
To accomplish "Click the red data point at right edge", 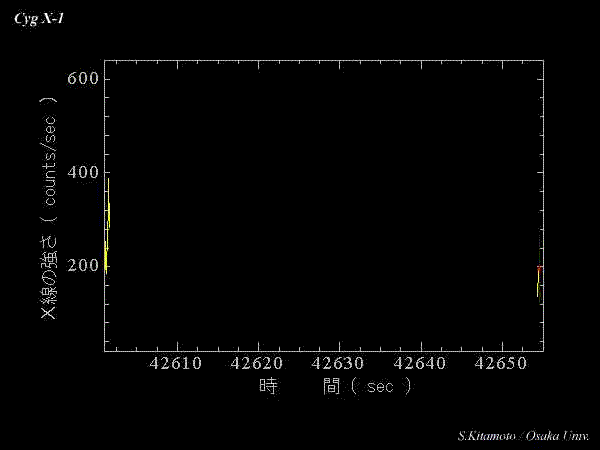I will (539, 268).
